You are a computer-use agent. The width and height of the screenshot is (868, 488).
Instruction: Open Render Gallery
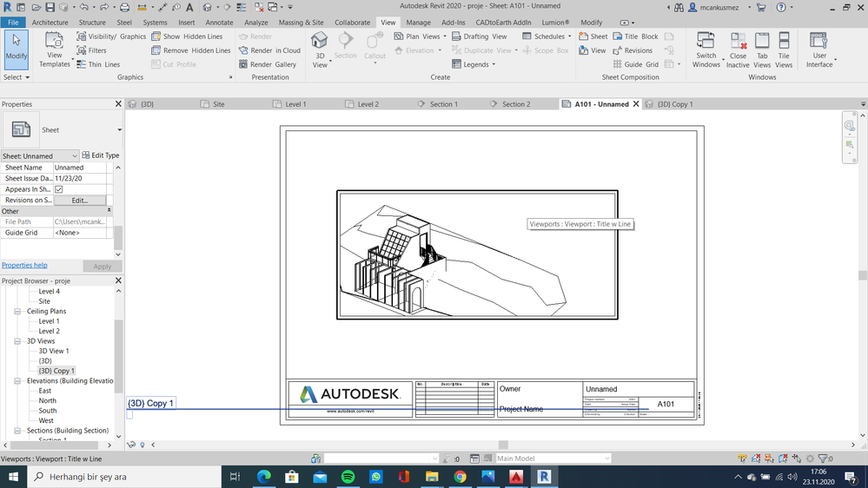pyautogui.click(x=268, y=64)
